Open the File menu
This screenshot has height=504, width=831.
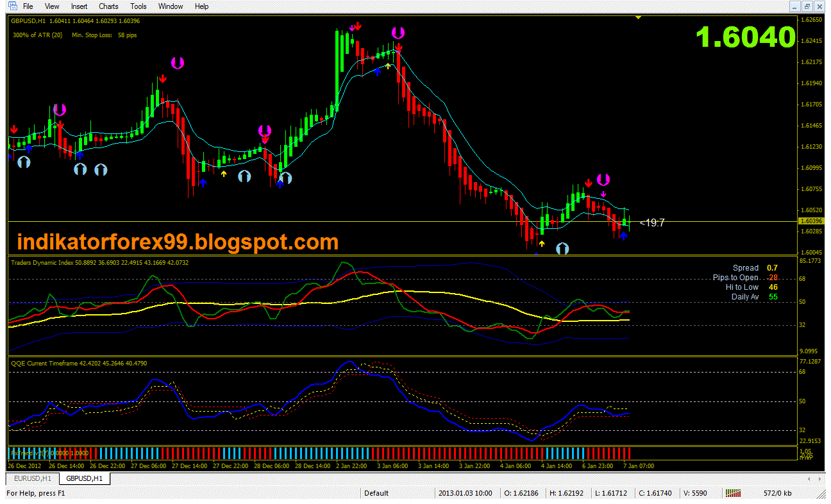tap(28, 6)
